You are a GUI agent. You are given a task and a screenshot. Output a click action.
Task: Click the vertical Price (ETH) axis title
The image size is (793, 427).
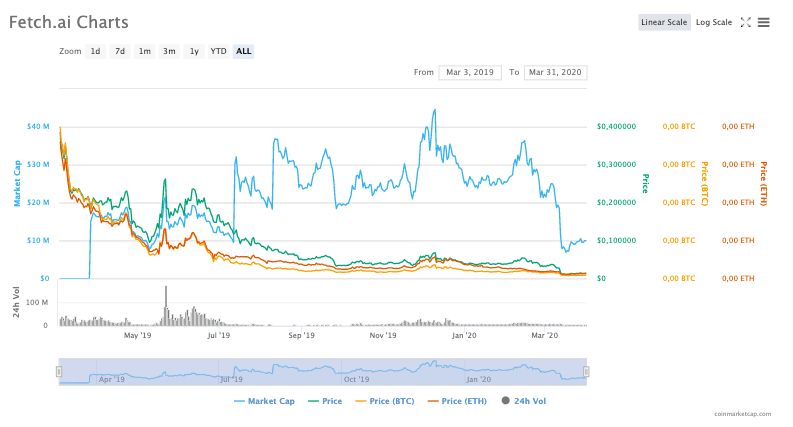(x=764, y=183)
